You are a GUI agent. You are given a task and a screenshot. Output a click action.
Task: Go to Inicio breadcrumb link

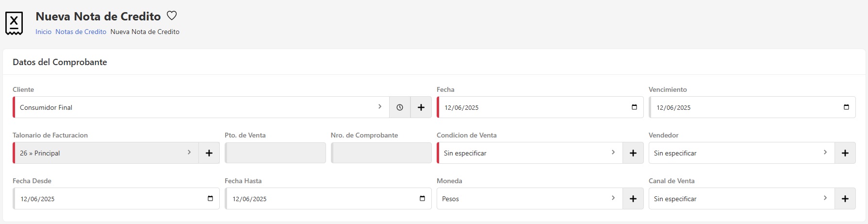[43, 32]
